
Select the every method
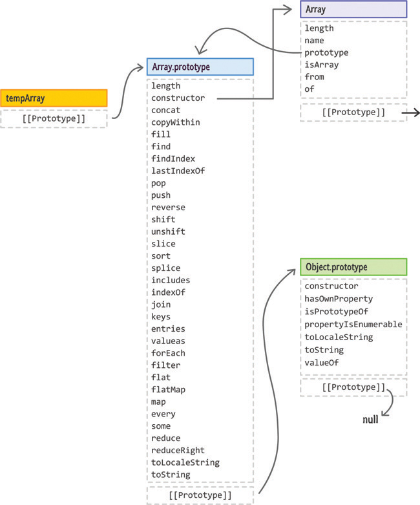point(163,414)
